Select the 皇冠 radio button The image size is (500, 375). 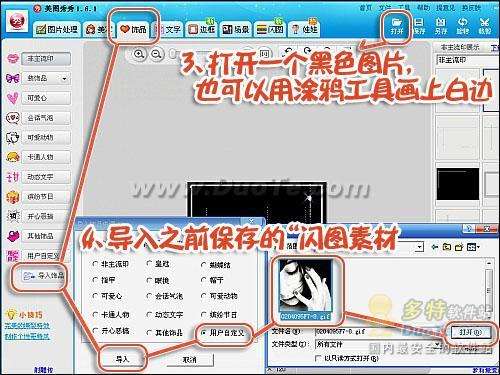[149, 263]
